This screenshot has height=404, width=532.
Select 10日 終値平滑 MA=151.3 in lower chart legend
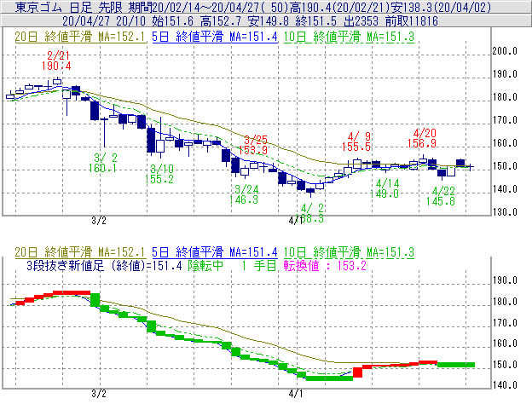[x=349, y=252]
